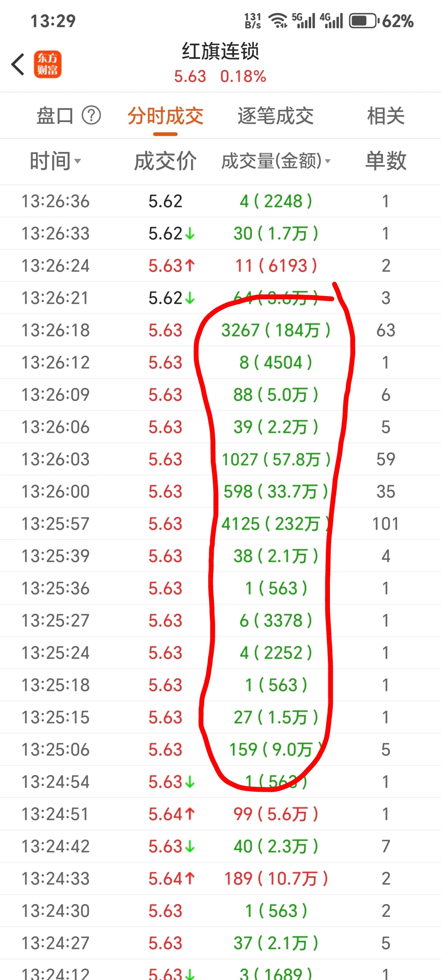Tap volume 1027 ( 57.8万 )
Image resolution: width=441 pixels, height=980 pixels.
[276, 459]
